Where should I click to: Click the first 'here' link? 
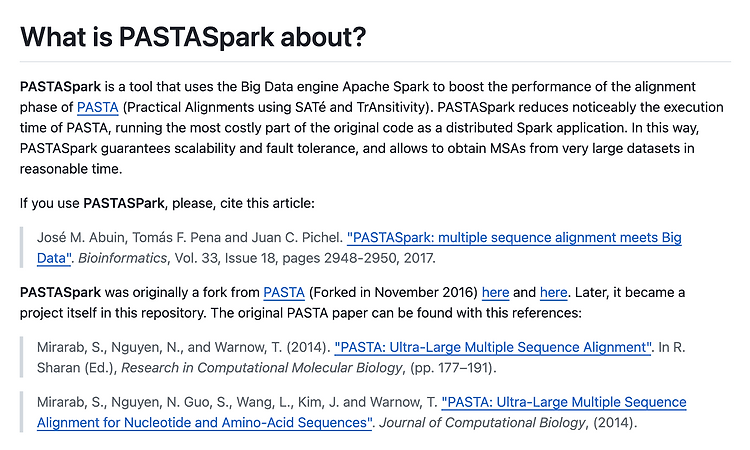[x=496, y=292]
